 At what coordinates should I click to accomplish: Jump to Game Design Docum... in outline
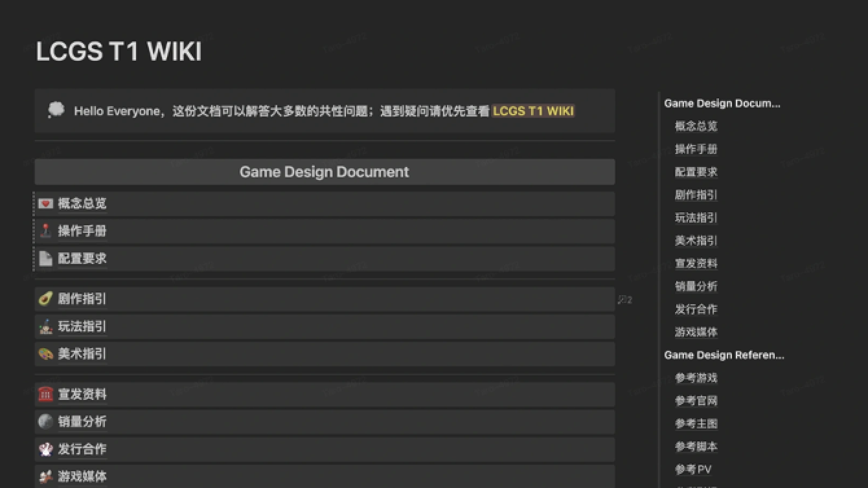(x=722, y=104)
